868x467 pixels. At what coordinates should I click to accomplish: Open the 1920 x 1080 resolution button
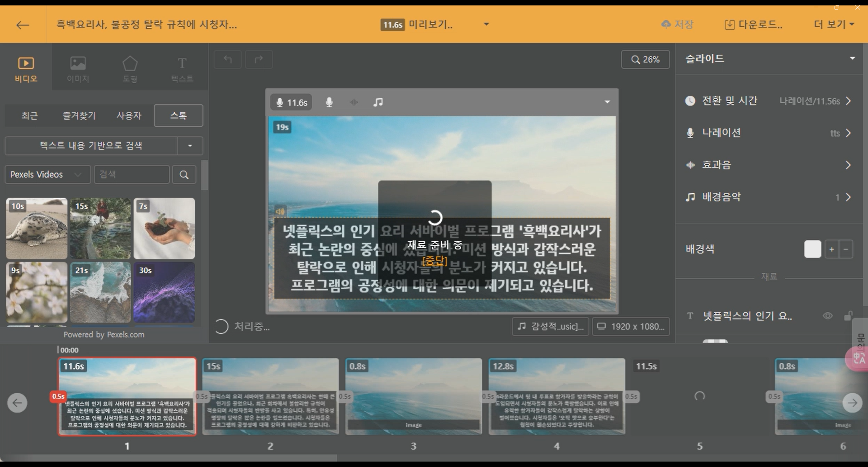pos(631,326)
